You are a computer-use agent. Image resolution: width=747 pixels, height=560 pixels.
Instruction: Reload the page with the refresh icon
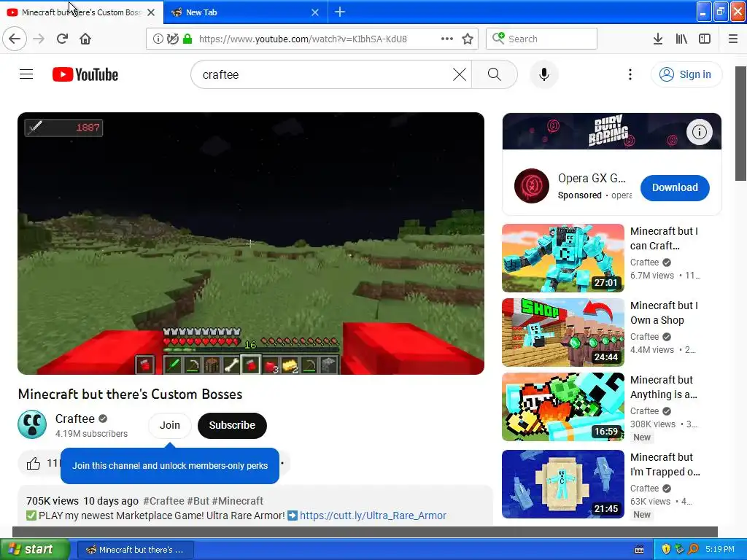coord(62,39)
